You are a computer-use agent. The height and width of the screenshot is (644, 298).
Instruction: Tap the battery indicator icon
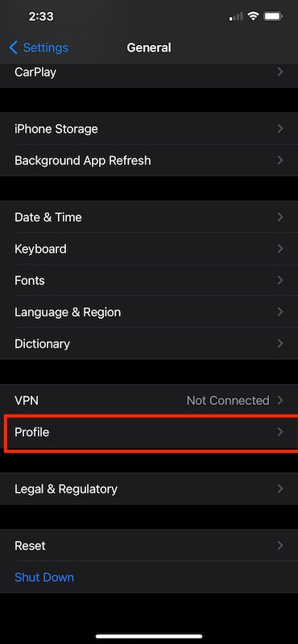[272, 16]
